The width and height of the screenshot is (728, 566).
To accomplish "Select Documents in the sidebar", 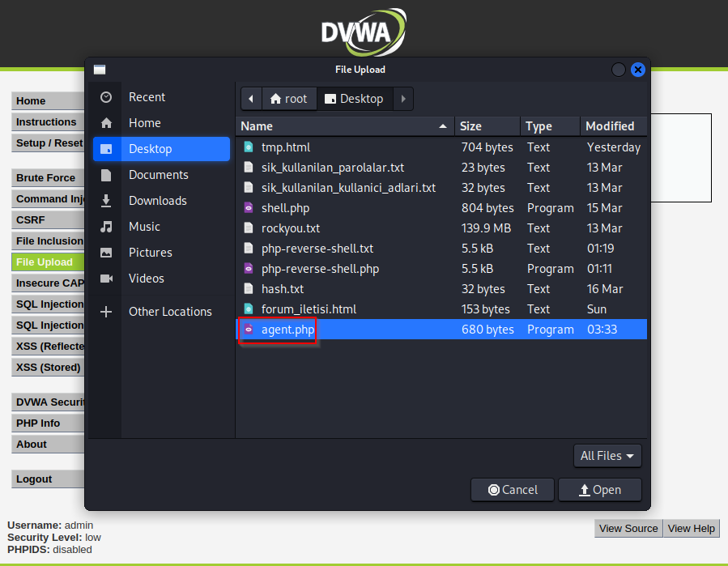I will coord(158,175).
